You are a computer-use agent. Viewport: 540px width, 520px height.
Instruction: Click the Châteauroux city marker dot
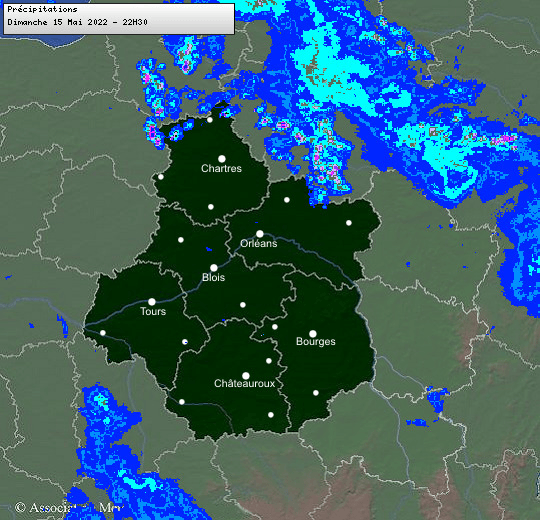246,375
